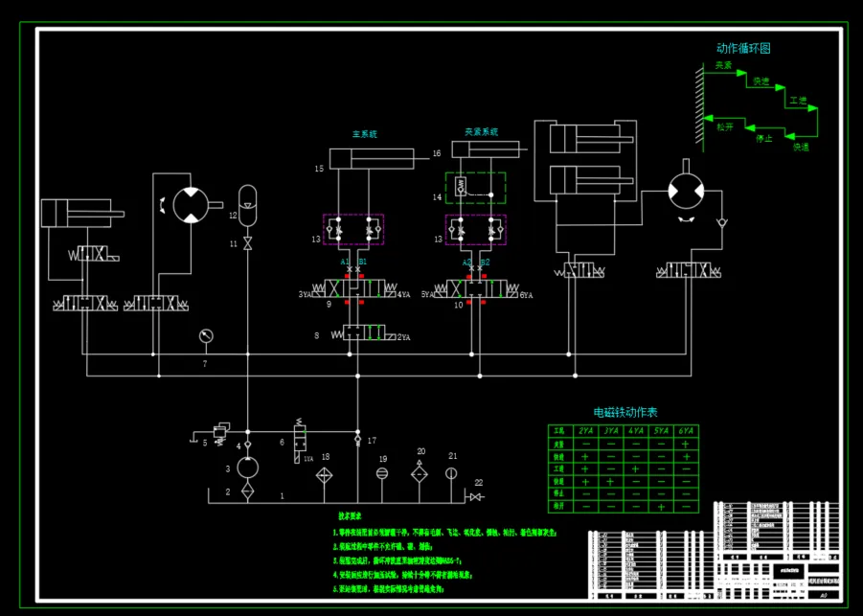
Task: Click the hydraulic motor at the right side
Action: coord(686,191)
